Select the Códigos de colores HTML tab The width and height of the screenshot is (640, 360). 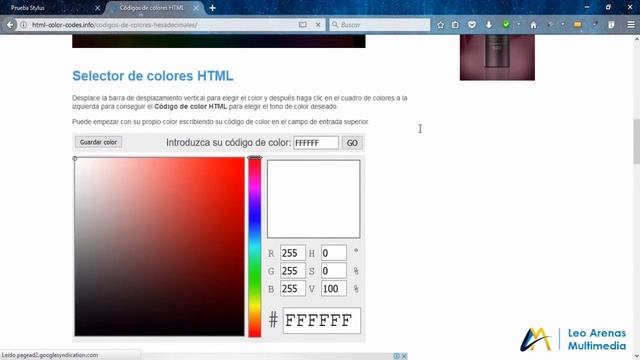tap(151, 8)
